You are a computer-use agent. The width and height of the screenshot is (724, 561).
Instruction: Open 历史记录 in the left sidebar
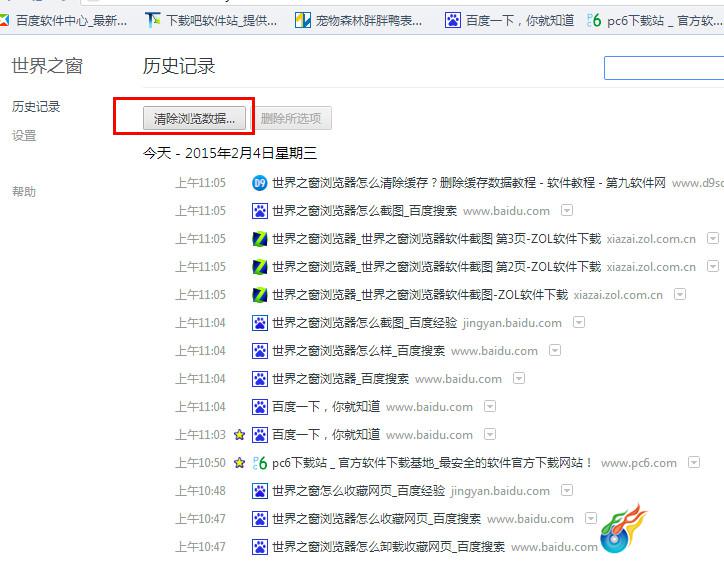[36, 107]
